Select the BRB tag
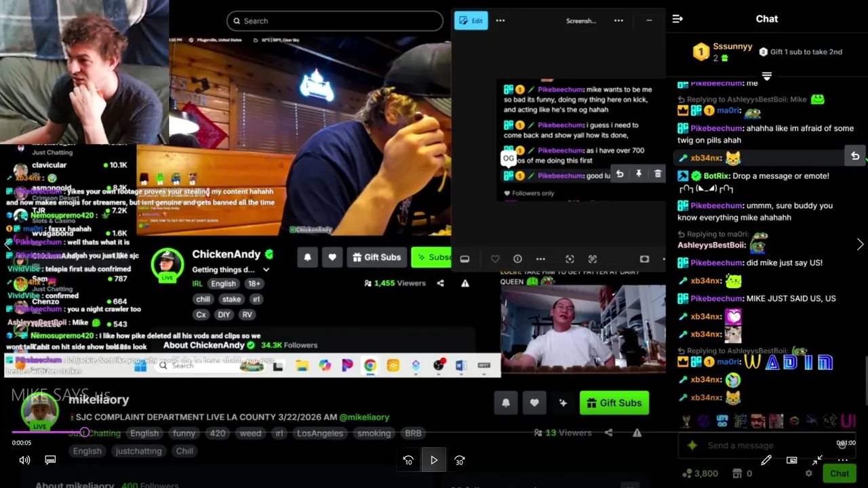 tap(413, 433)
